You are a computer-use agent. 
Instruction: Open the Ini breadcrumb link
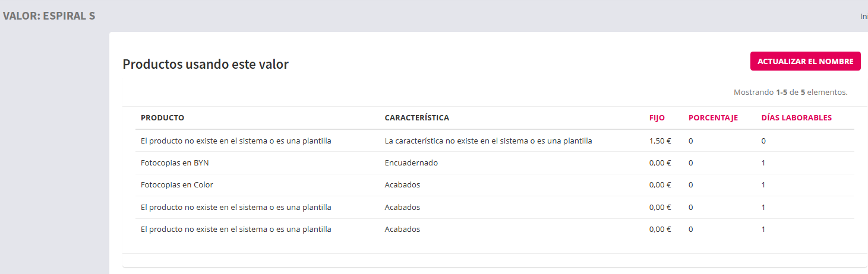[863, 16]
